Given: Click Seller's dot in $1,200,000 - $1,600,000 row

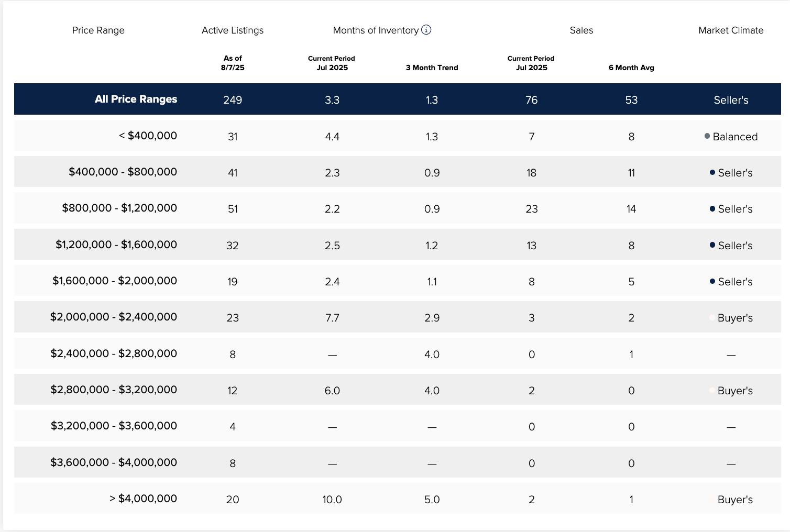Looking at the screenshot, I should 712,245.
